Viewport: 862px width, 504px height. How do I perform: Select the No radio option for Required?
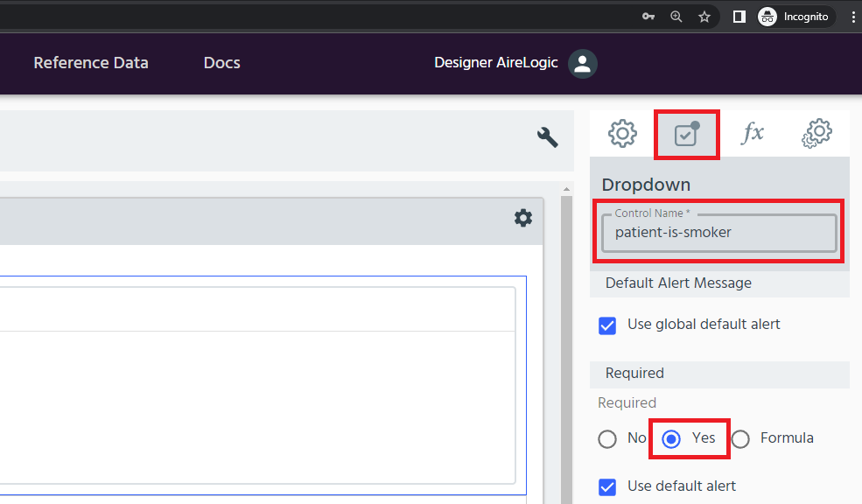607,439
